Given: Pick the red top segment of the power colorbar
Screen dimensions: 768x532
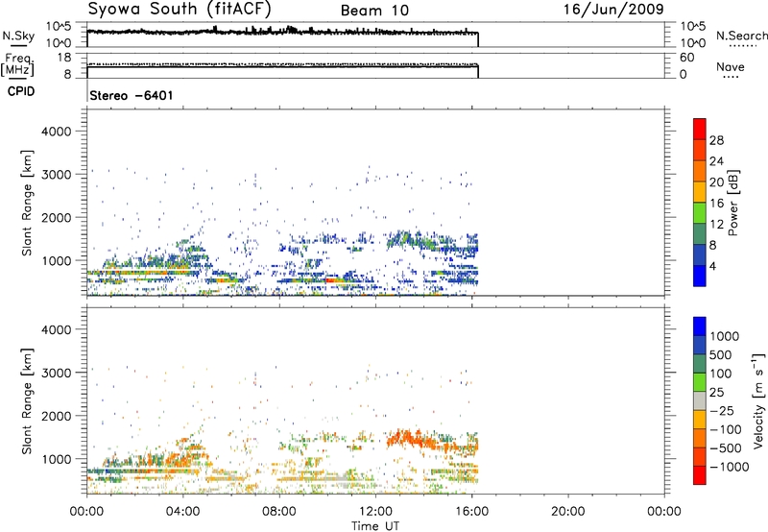Looking at the screenshot, I should click(x=700, y=129).
